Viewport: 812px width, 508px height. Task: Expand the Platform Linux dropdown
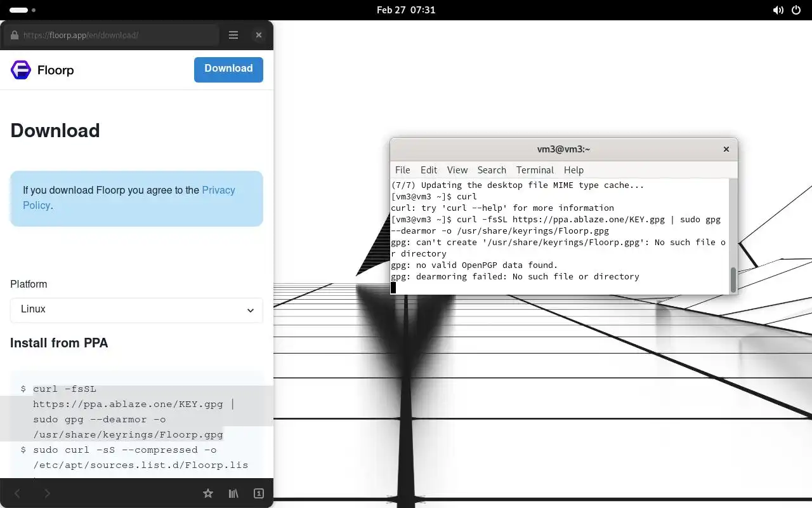coord(136,310)
